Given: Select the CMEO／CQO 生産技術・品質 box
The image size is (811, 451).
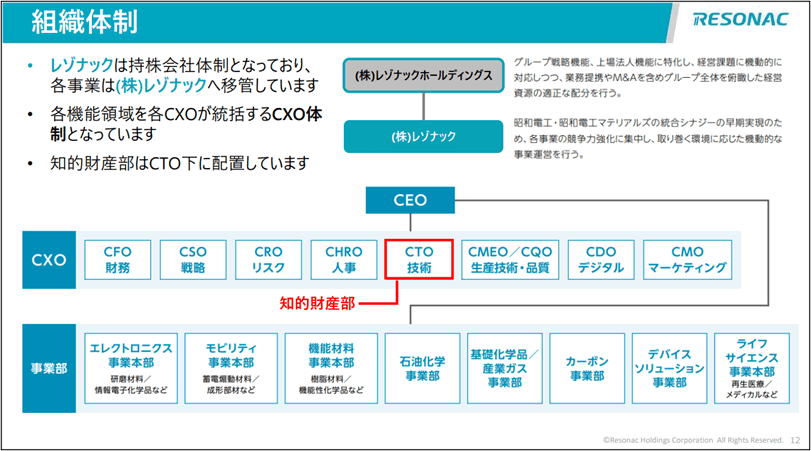Looking at the screenshot, I should tap(510, 259).
